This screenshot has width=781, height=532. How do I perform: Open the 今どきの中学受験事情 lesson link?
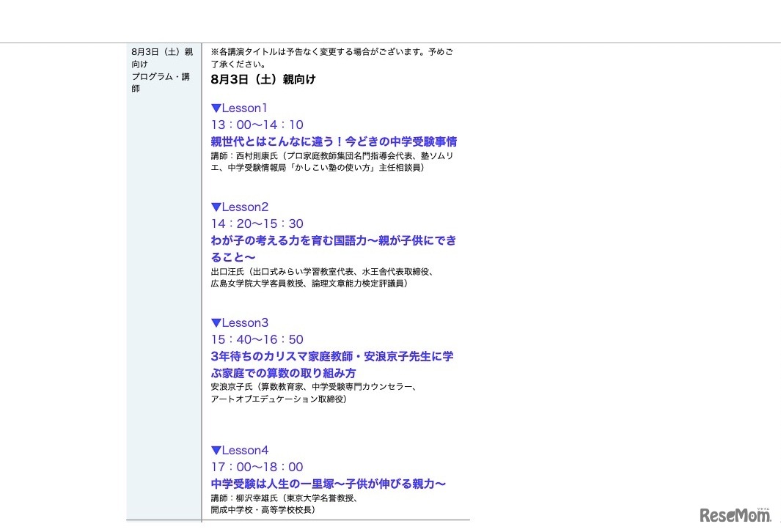pyautogui.click(x=334, y=141)
